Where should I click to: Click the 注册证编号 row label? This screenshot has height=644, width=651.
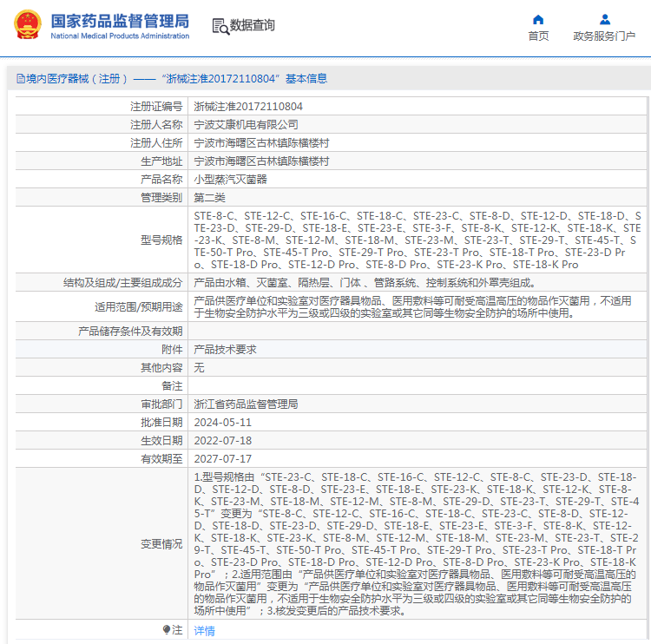point(156,107)
